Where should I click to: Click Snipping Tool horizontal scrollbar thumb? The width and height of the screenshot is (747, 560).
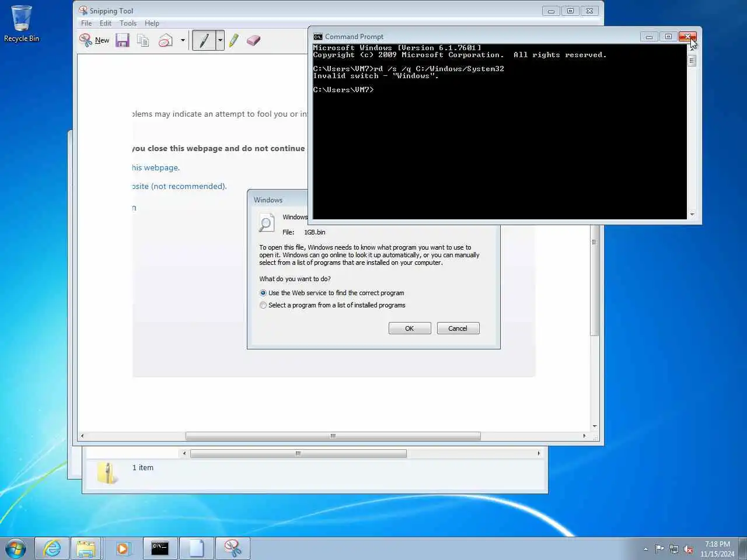click(x=333, y=436)
